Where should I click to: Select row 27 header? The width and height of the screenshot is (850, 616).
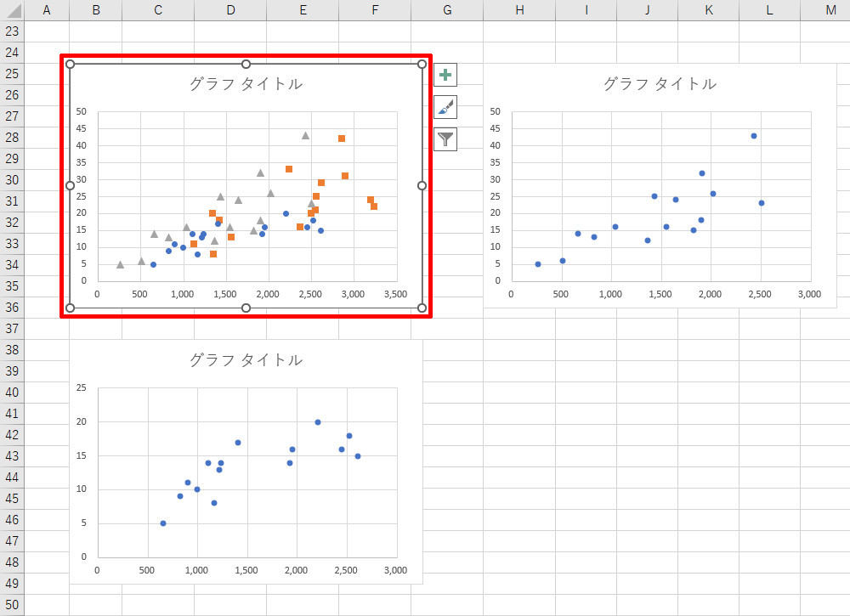coord(12,116)
